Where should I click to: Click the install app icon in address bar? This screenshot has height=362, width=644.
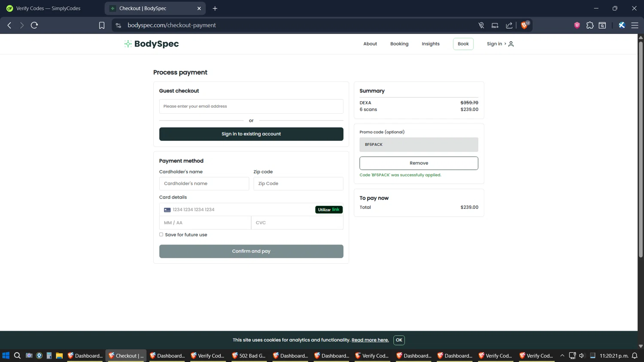pyautogui.click(x=495, y=25)
